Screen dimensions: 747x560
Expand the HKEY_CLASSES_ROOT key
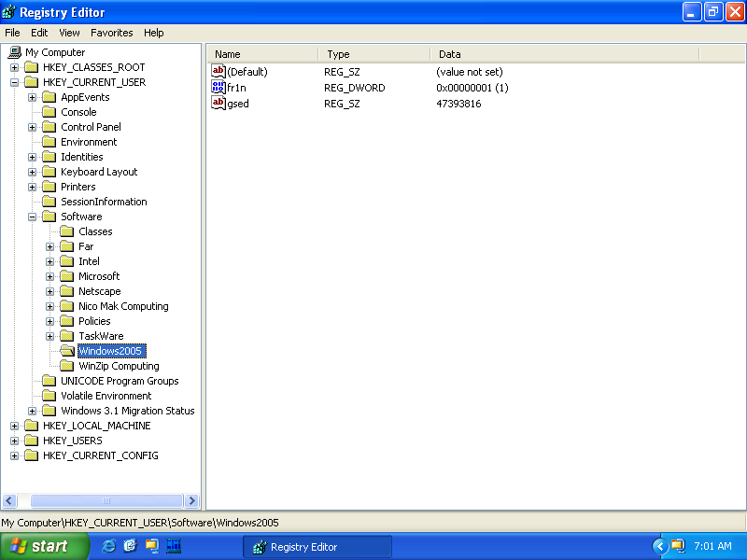[14, 67]
